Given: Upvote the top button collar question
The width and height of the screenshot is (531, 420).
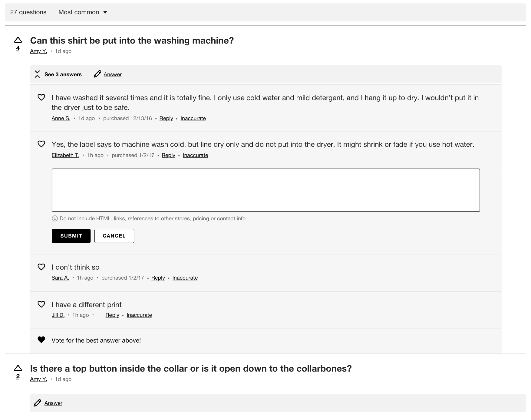Looking at the screenshot, I should click(x=18, y=368).
